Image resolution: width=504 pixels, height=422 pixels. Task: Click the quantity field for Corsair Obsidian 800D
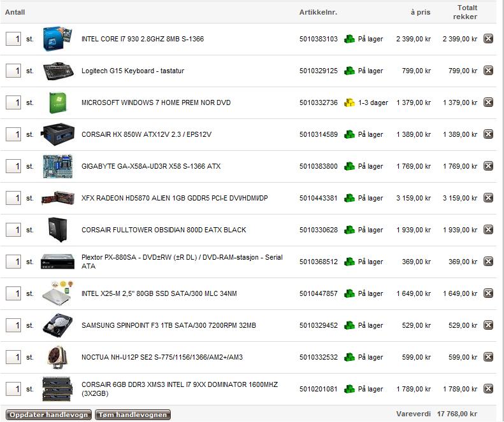(13, 230)
